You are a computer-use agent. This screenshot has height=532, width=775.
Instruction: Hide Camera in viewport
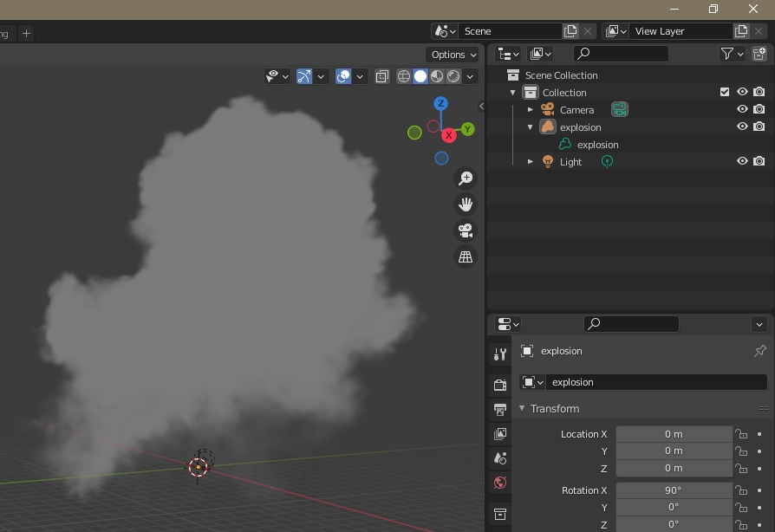click(742, 109)
